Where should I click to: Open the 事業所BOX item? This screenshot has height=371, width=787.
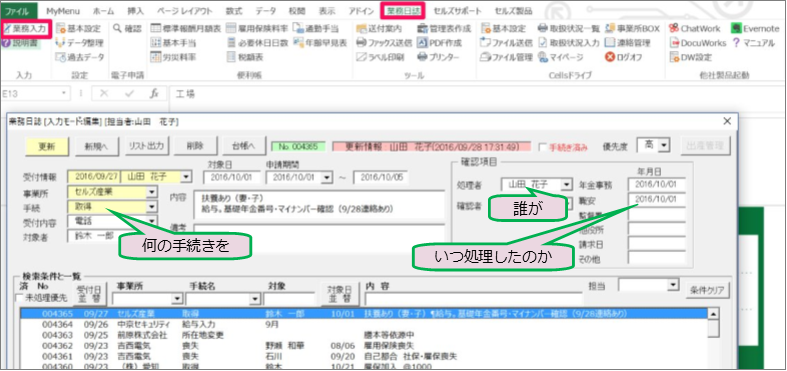coord(632,29)
